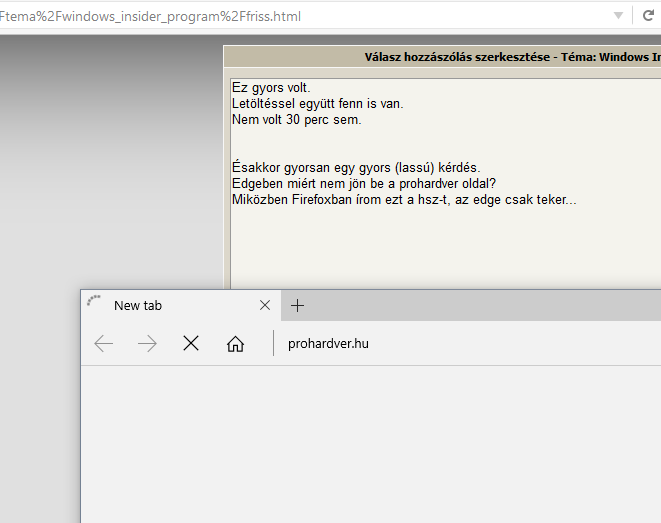Click the line "Ez gyors volt."
This screenshot has height=523, width=661.
point(271,88)
